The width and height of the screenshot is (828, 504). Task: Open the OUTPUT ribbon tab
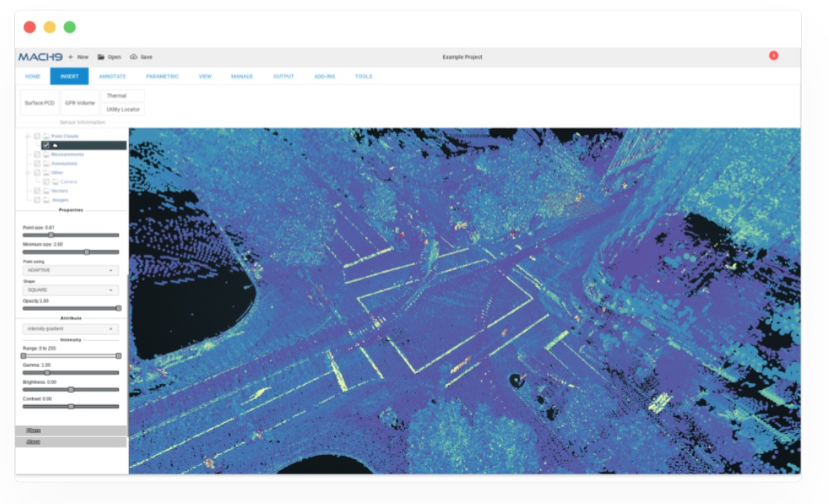click(284, 77)
